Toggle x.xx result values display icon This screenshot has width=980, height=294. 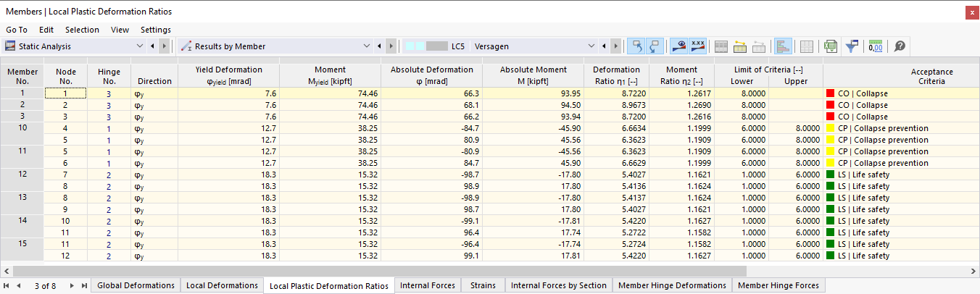click(x=698, y=46)
